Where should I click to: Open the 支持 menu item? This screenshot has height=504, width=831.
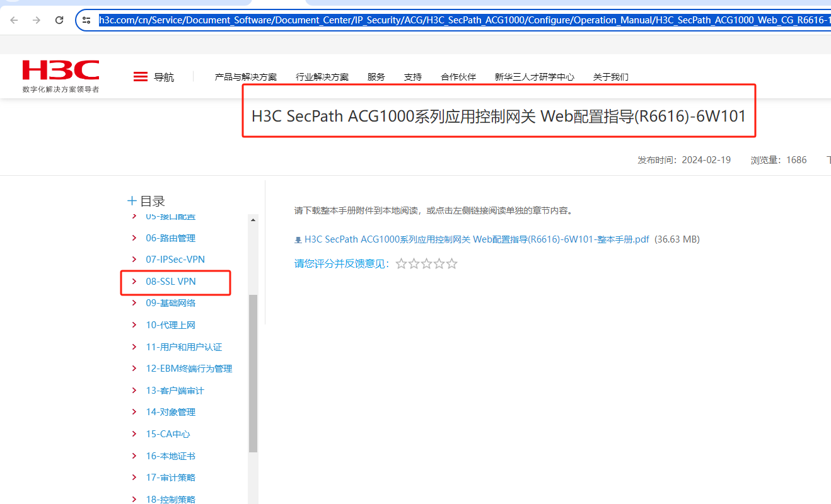(x=413, y=77)
